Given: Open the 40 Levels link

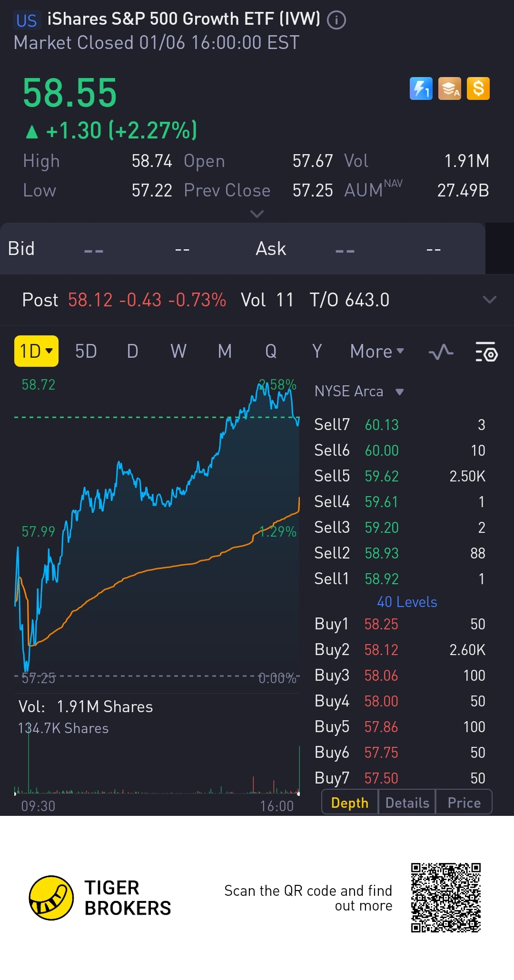Looking at the screenshot, I should 407,602.
